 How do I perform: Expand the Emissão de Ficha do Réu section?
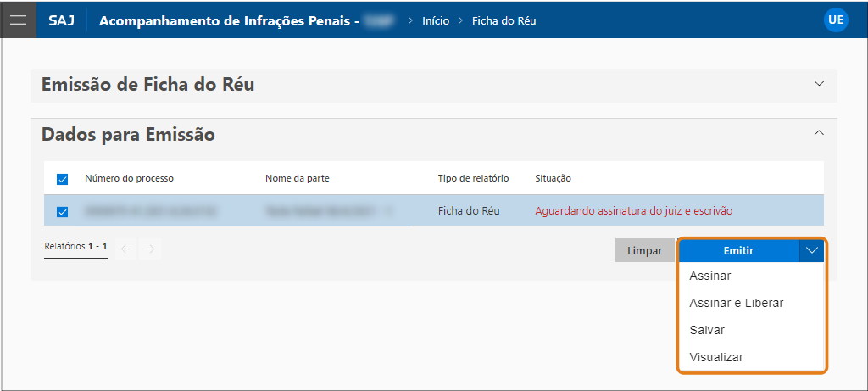(x=818, y=84)
